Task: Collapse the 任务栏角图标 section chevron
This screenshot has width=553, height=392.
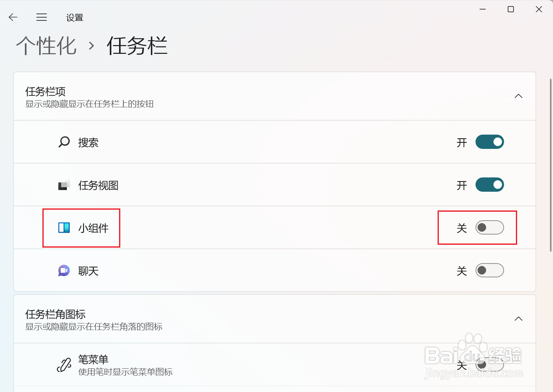Action: pos(518,319)
